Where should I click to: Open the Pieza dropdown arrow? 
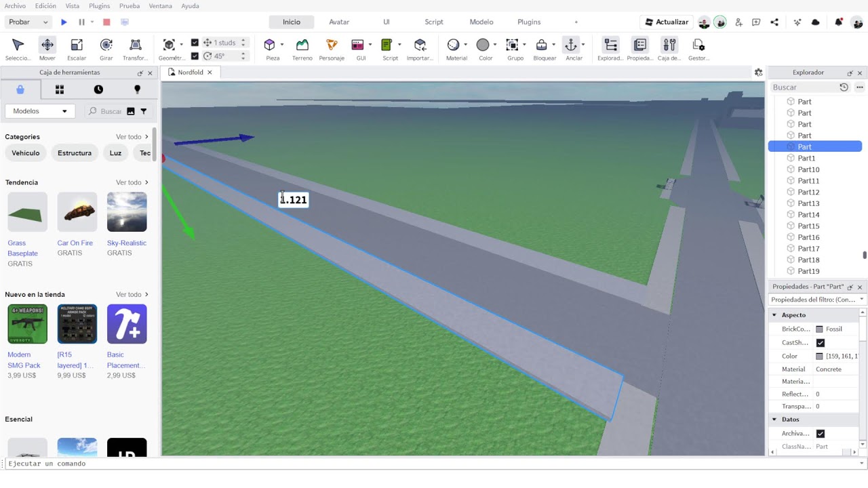[281, 45]
